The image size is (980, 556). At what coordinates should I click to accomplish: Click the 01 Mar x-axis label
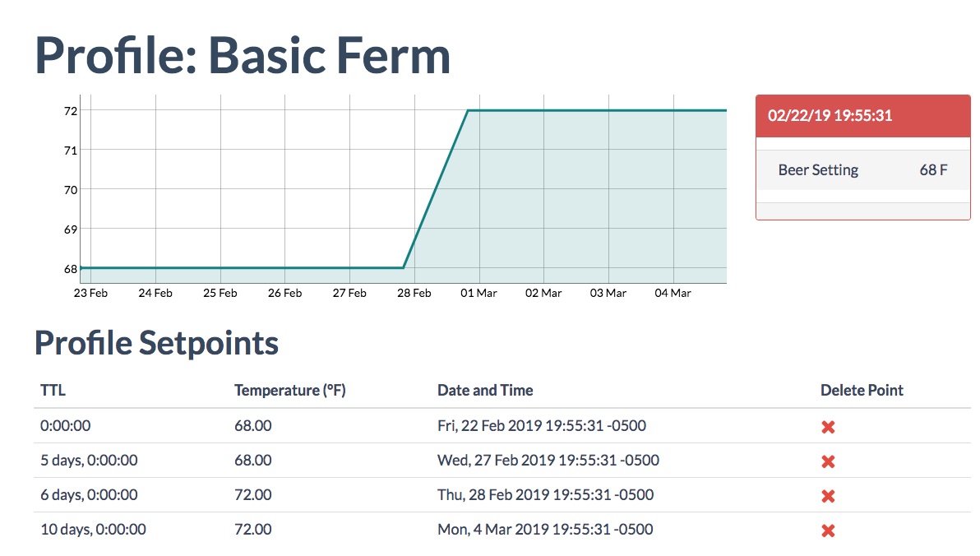point(478,293)
